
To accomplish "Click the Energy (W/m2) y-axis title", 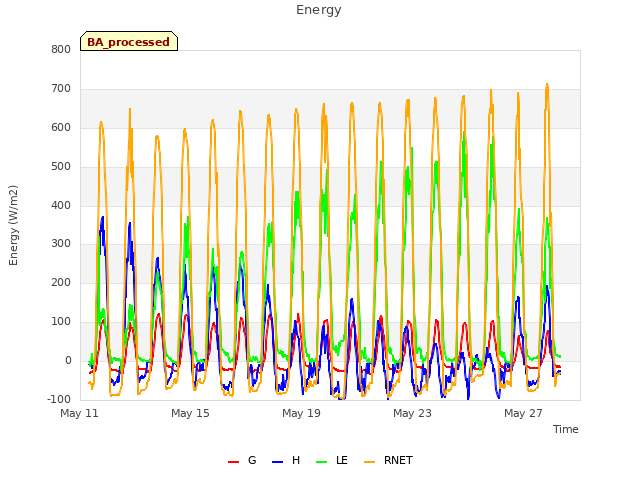I will tap(13, 225).
